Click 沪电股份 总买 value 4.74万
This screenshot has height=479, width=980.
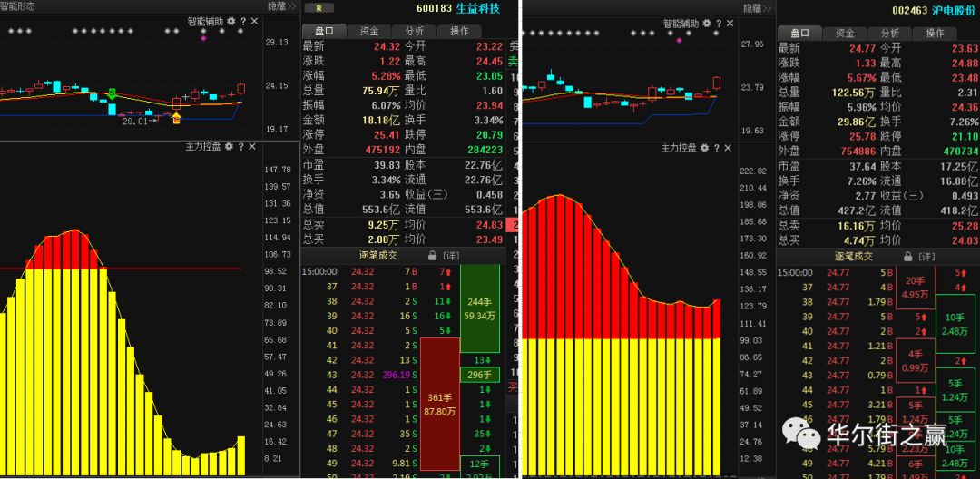coord(860,241)
